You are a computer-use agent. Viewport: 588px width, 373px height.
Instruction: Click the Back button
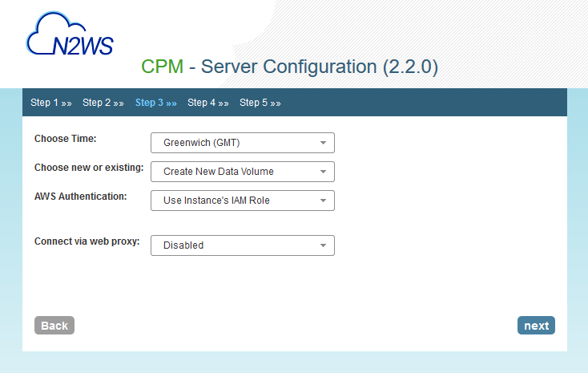tap(54, 326)
